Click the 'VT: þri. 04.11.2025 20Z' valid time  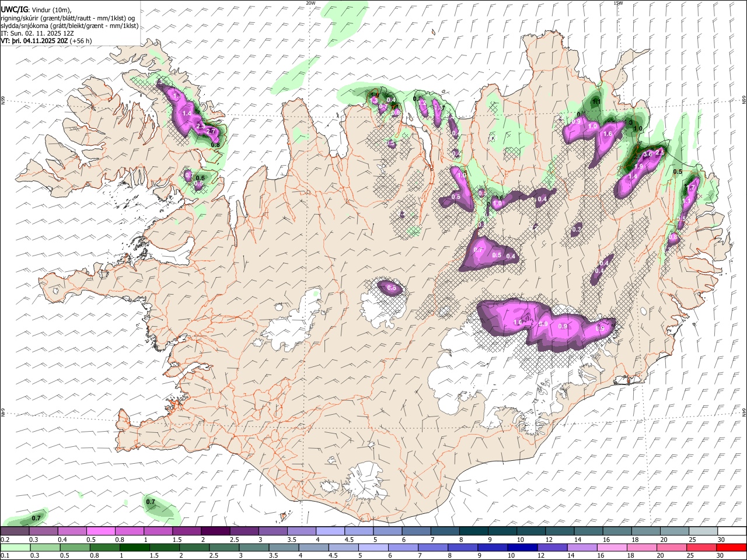click(x=34, y=41)
